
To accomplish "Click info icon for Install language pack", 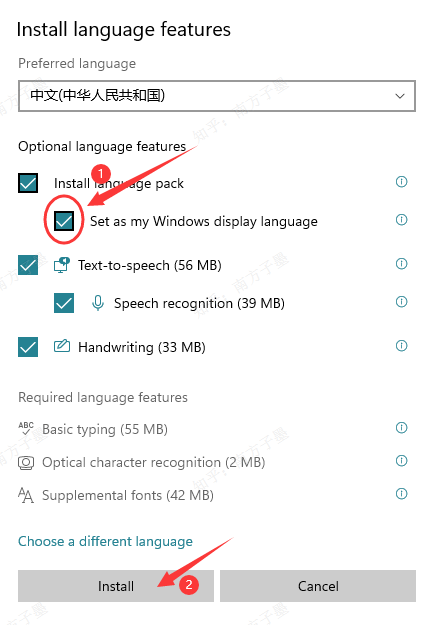I will click(401, 182).
